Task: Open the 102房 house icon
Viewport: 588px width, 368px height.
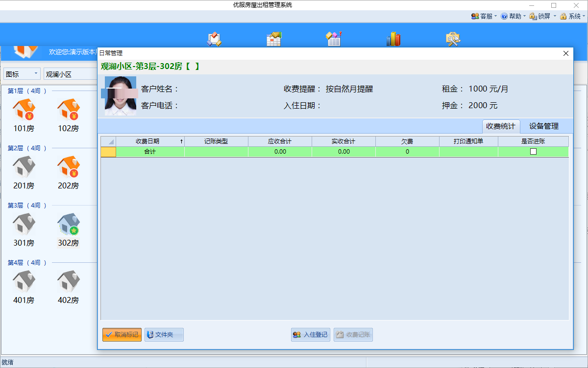Action: click(68, 110)
